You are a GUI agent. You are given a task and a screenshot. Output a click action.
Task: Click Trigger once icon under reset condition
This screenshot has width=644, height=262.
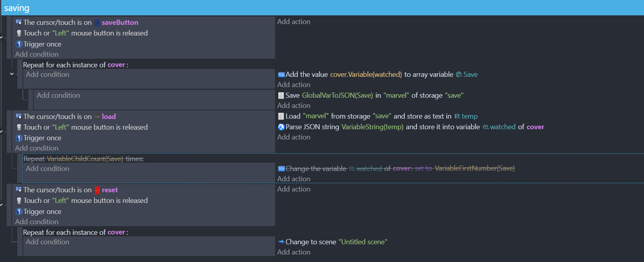[x=18, y=212]
